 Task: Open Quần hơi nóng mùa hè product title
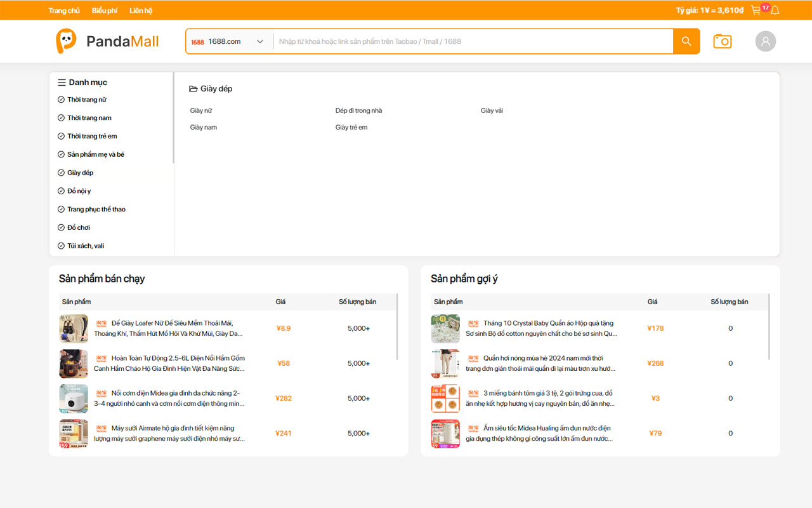pos(540,363)
